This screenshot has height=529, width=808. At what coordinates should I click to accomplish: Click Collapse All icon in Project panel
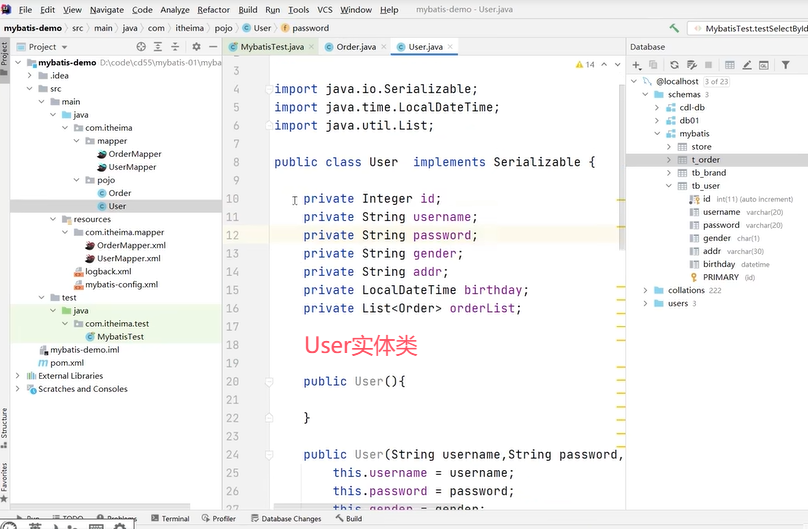(175, 47)
